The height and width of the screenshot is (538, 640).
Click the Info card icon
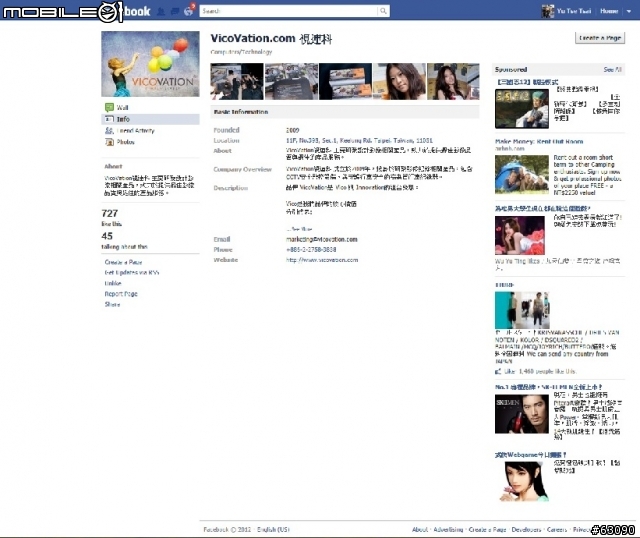[109, 119]
